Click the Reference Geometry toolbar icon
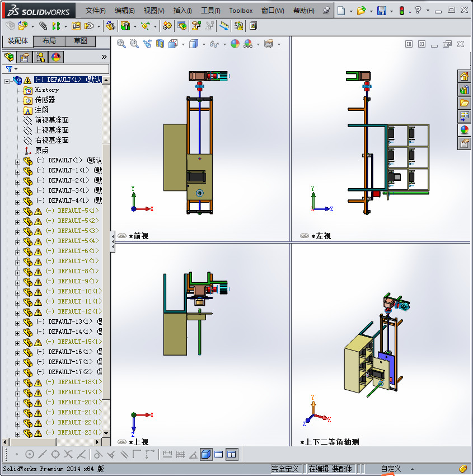473x476 pixels. [146, 26]
